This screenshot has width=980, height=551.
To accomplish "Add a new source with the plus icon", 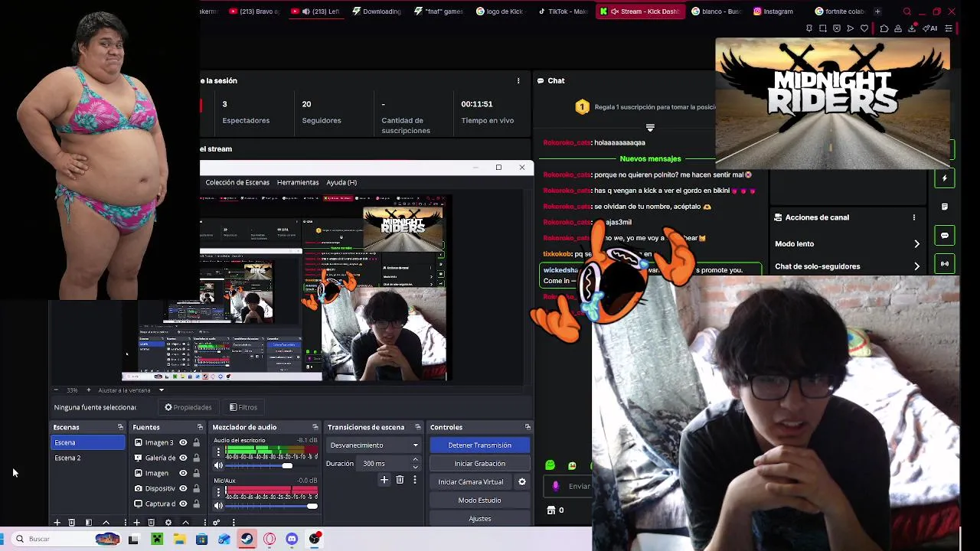I will [136, 523].
